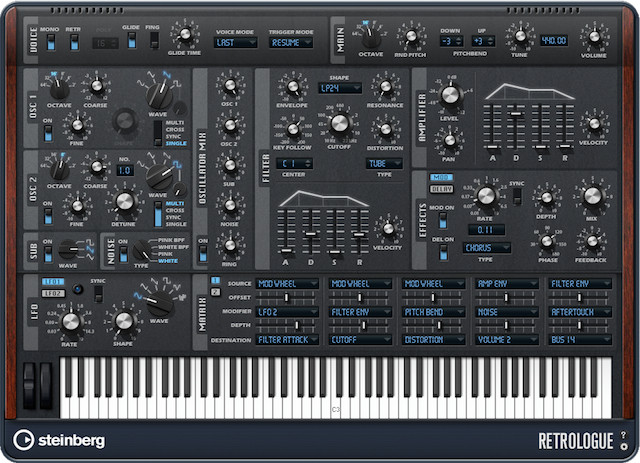Viewport: 640px width, 463px height.
Task: Click the Noise Type selector knob
Action: 142,249
